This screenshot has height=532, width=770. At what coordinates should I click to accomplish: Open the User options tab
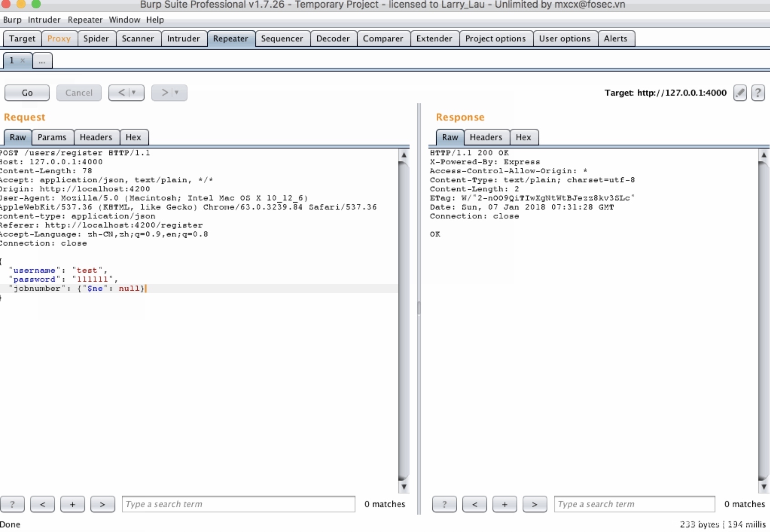coord(565,39)
